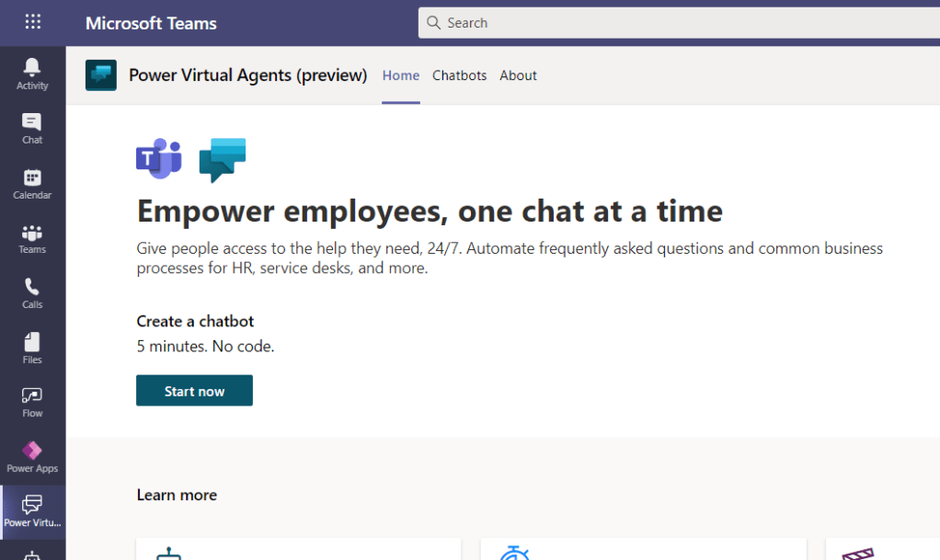The width and height of the screenshot is (940, 560).
Task: Switch to the Home tab
Action: click(x=401, y=75)
